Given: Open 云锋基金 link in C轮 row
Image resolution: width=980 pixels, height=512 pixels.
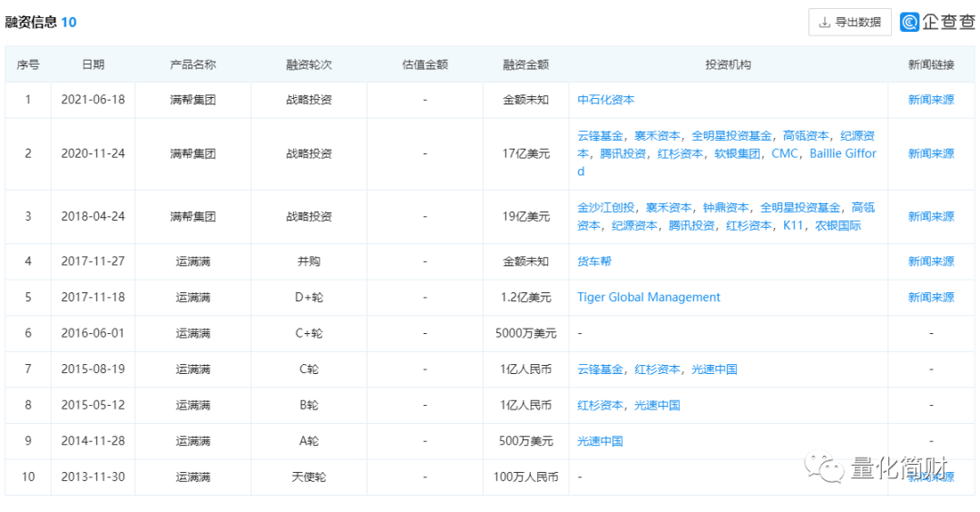Looking at the screenshot, I should (x=600, y=369).
